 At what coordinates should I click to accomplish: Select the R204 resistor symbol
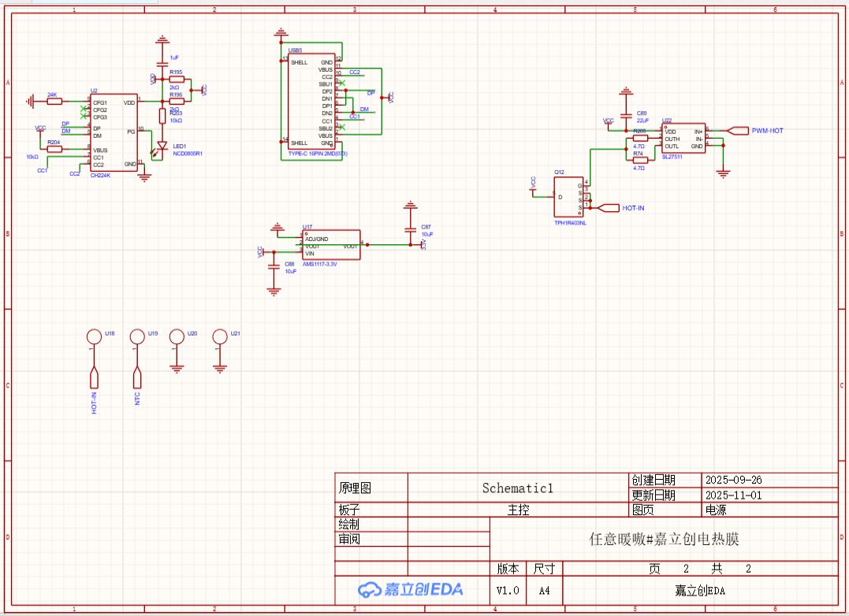click(54, 149)
